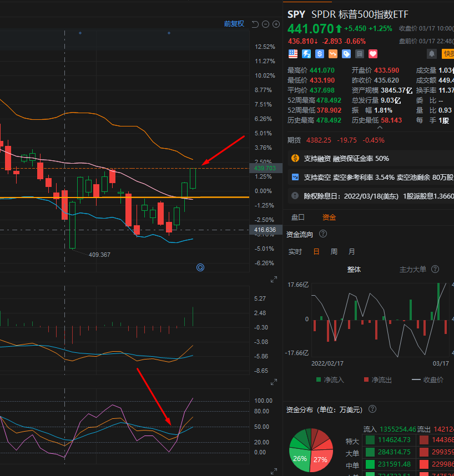
Task: Toggle the 收盘价 legend line
Action: (x=427, y=380)
